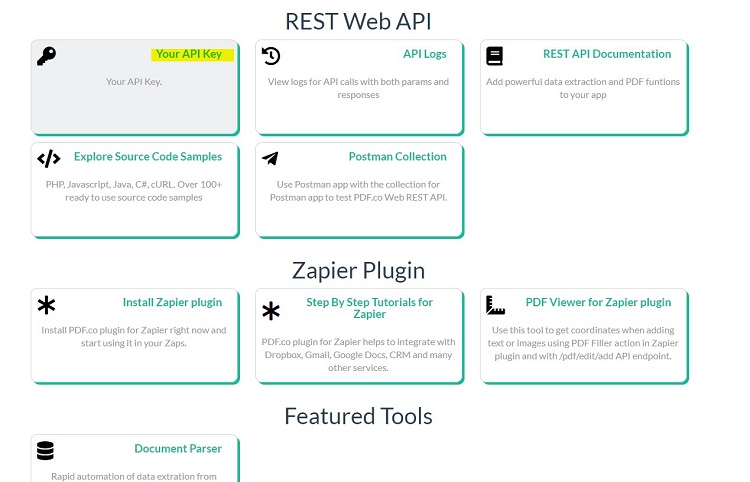The image size is (750, 482).
Task: Click the asterisk icon in Install Zapier plugin card
Action: [46, 305]
